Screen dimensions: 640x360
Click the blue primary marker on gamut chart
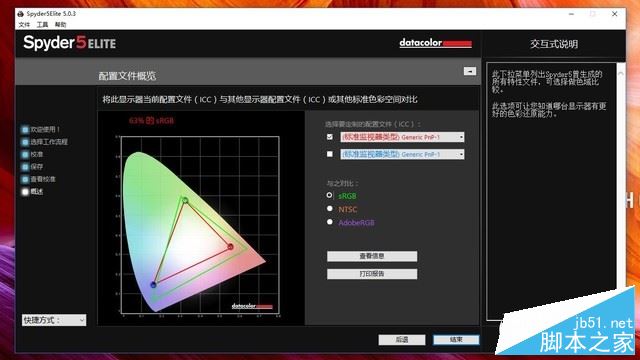(x=154, y=284)
